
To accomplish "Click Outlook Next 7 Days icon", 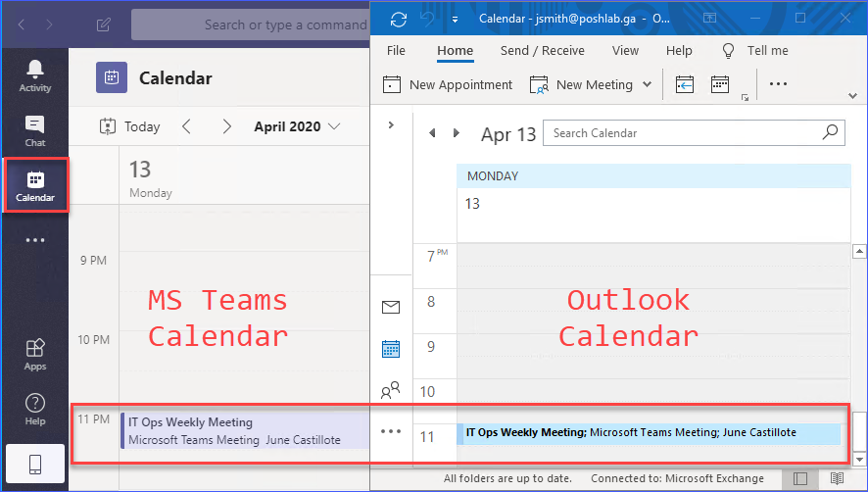I will point(720,84).
